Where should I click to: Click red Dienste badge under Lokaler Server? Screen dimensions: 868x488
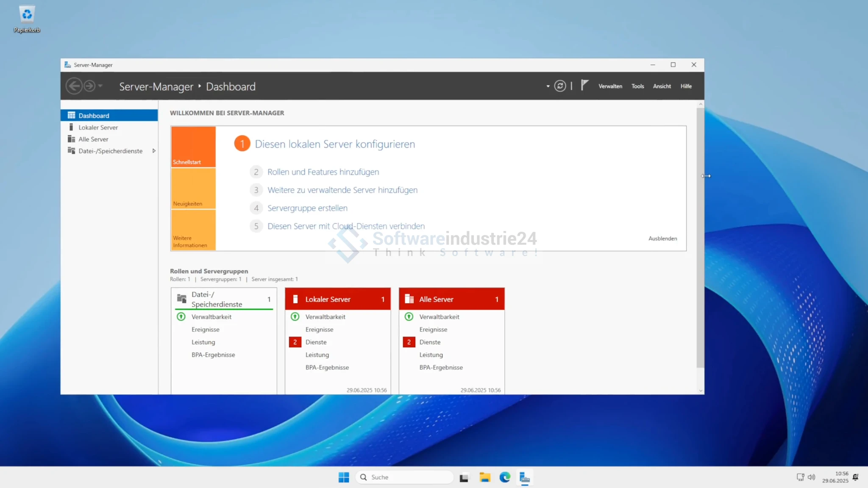tap(295, 342)
